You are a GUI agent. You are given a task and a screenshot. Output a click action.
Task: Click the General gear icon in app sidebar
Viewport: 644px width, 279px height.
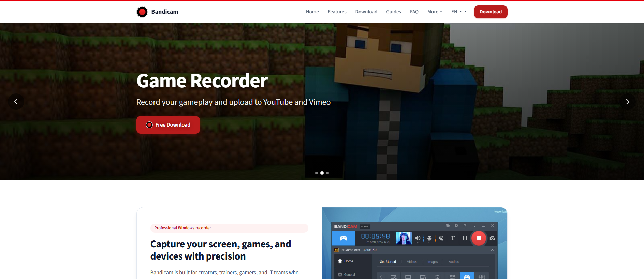tap(340, 275)
